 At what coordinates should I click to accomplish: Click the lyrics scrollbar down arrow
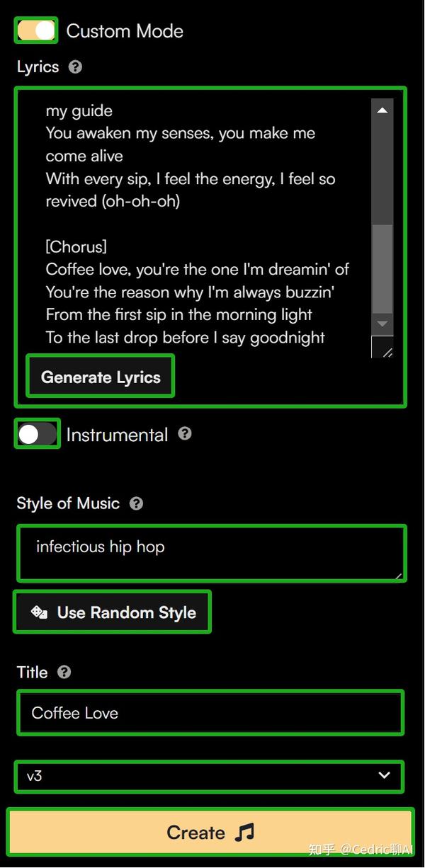pos(382,324)
